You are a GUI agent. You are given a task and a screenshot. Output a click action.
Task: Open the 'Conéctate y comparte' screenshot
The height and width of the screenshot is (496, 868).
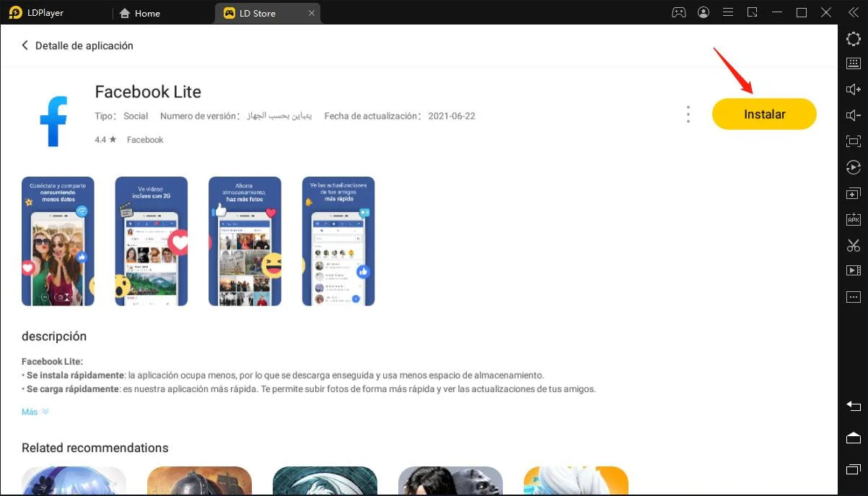click(58, 241)
